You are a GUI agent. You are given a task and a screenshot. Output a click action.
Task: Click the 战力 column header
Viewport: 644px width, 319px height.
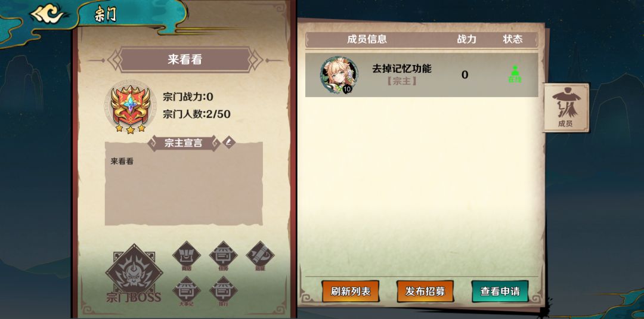[x=466, y=39]
